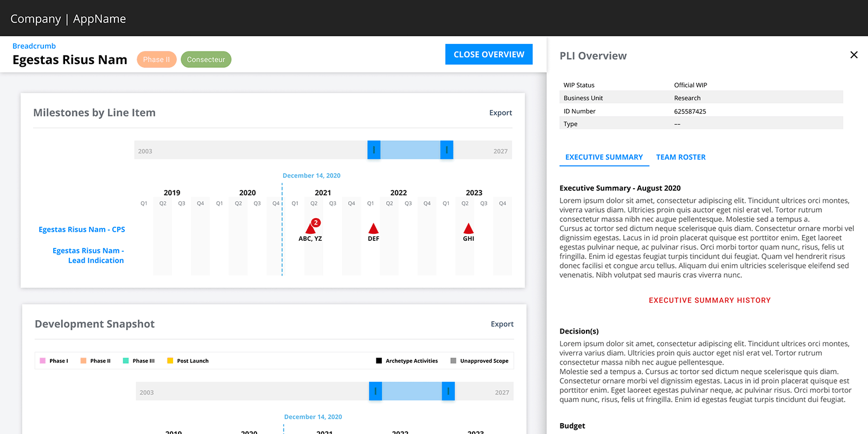
Task: Click the Development Snapshot card title
Action: (95, 324)
